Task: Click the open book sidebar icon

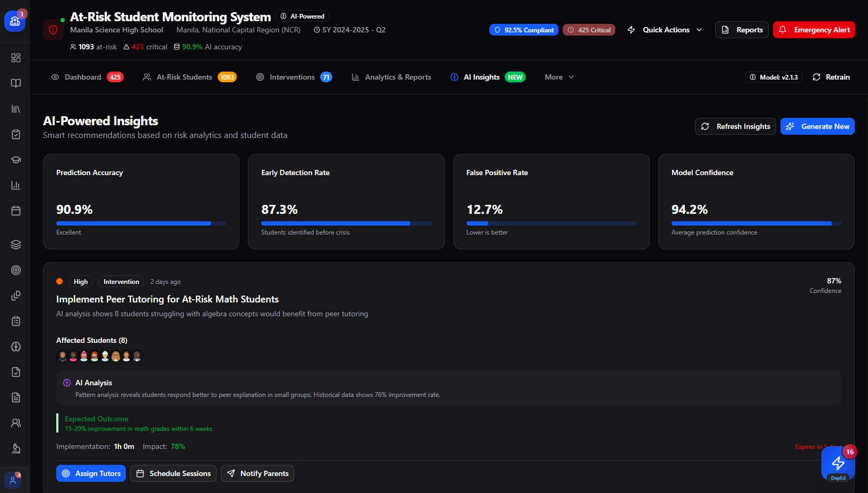Action: point(16,83)
